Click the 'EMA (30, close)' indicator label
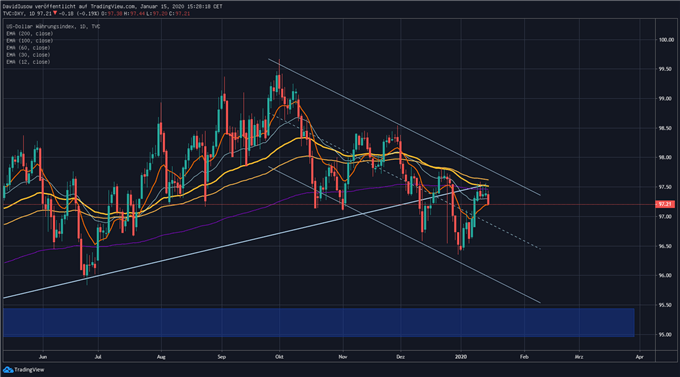The height and width of the screenshot is (377, 680). coord(28,55)
